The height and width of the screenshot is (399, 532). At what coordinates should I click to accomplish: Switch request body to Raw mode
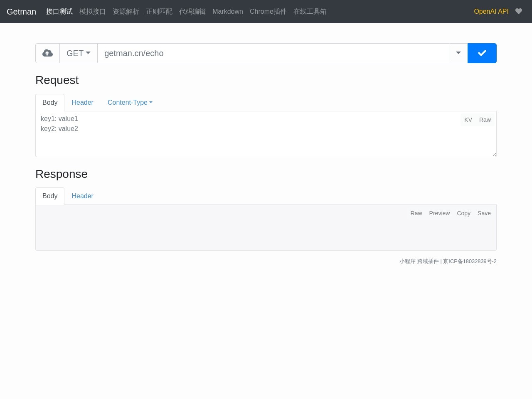[485, 120]
